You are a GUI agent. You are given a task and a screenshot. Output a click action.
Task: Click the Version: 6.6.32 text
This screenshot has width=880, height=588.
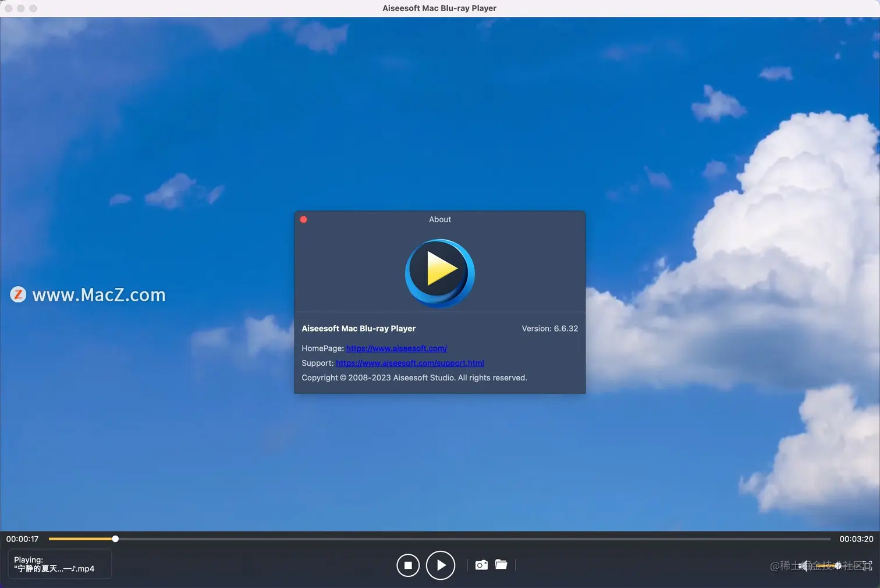550,329
